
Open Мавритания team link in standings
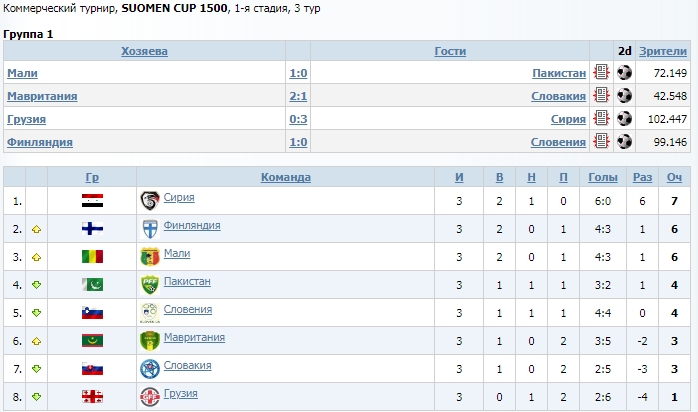pos(194,338)
